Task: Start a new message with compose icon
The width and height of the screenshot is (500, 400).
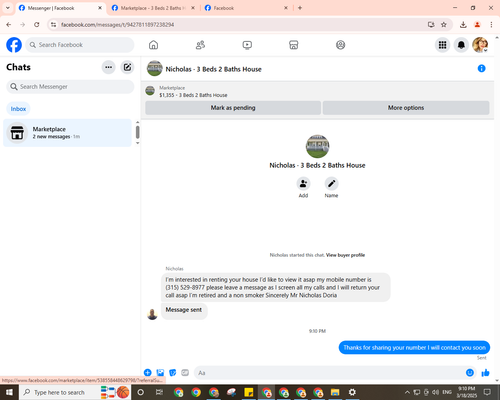Action: pos(127,67)
